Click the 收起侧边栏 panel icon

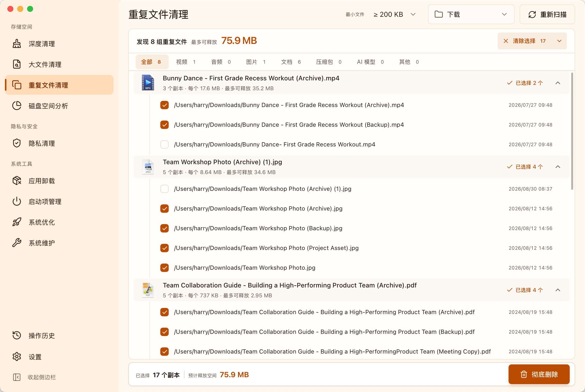(x=17, y=377)
